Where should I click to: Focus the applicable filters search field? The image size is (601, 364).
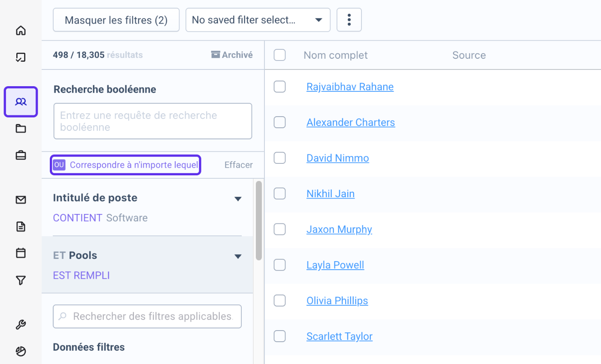point(147,316)
